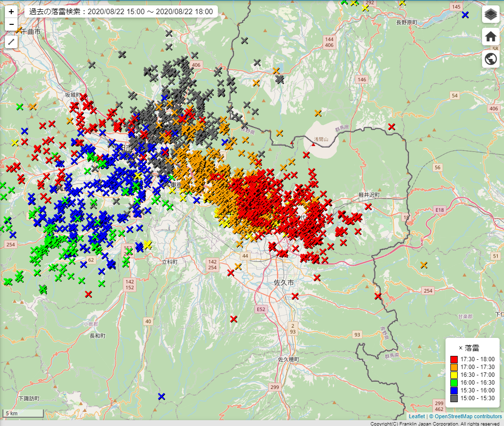Click the home view icon
This screenshot has height=426, width=504.
pyautogui.click(x=490, y=37)
